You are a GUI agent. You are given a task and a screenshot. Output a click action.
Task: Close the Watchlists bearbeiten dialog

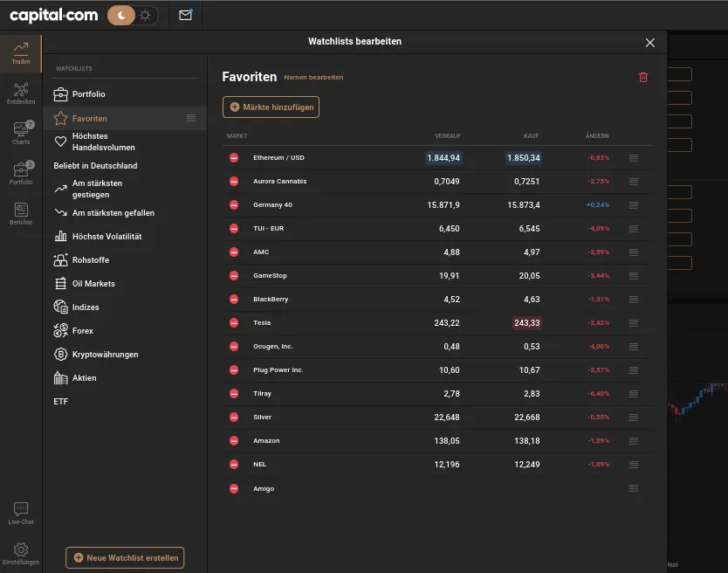[649, 42]
